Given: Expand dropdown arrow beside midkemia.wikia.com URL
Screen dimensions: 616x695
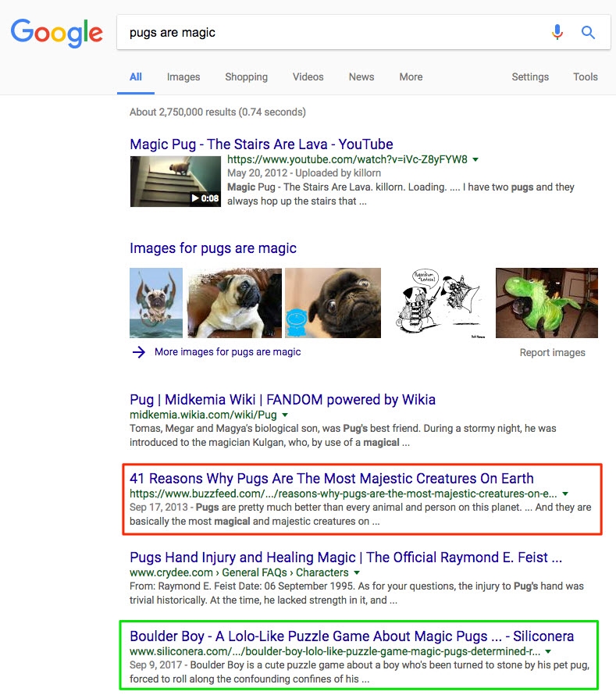Looking at the screenshot, I should pos(285,415).
